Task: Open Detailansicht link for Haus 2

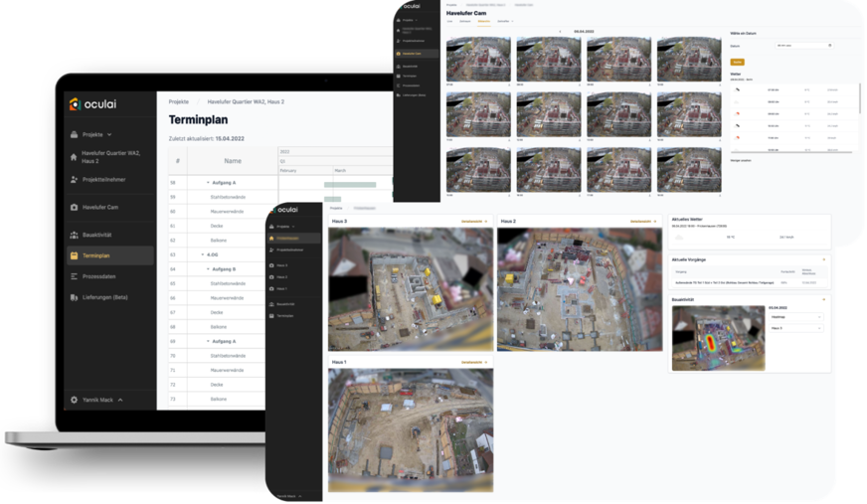Action: [643, 221]
